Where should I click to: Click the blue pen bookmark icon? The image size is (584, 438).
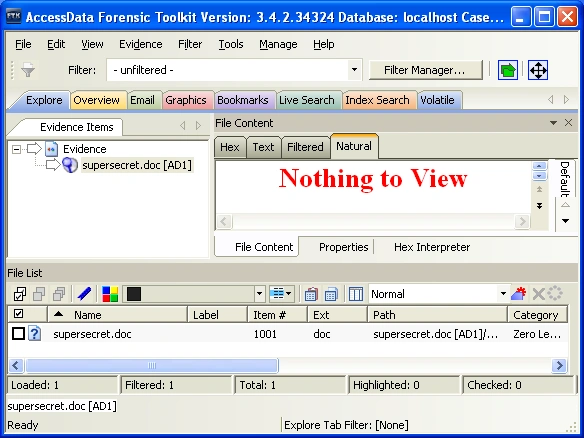point(84,294)
